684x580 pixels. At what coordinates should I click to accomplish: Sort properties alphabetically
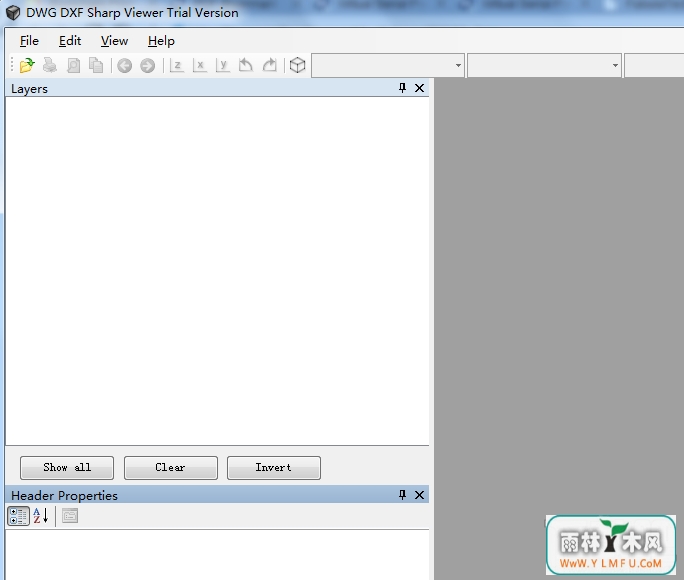pyautogui.click(x=41, y=516)
